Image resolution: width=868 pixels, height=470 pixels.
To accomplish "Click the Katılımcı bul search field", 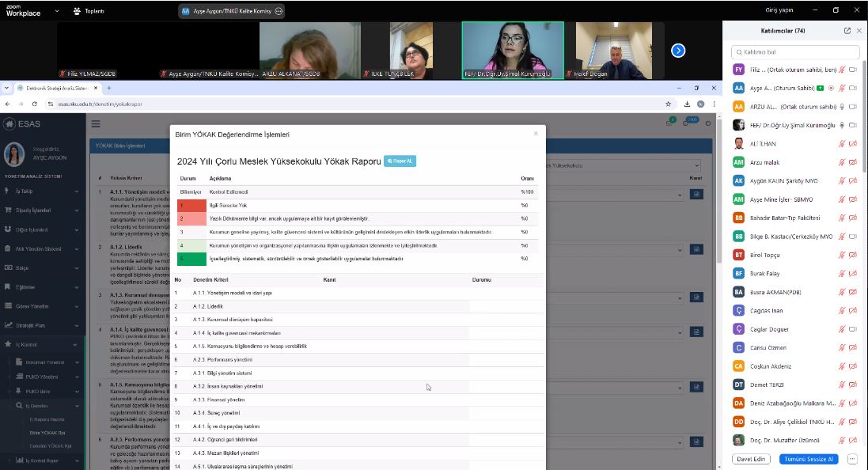I will (795, 52).
